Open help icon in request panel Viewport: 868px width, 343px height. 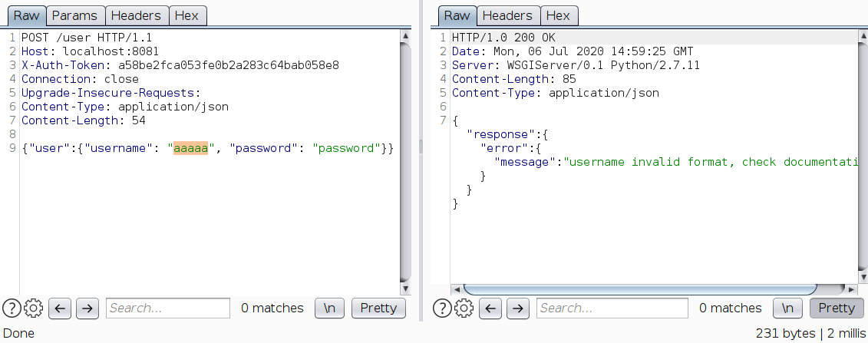coord(12,308)
